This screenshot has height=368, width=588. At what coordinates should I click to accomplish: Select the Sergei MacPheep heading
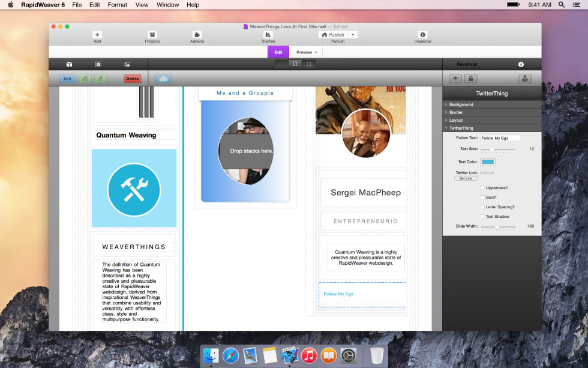[x=365, y=193]
